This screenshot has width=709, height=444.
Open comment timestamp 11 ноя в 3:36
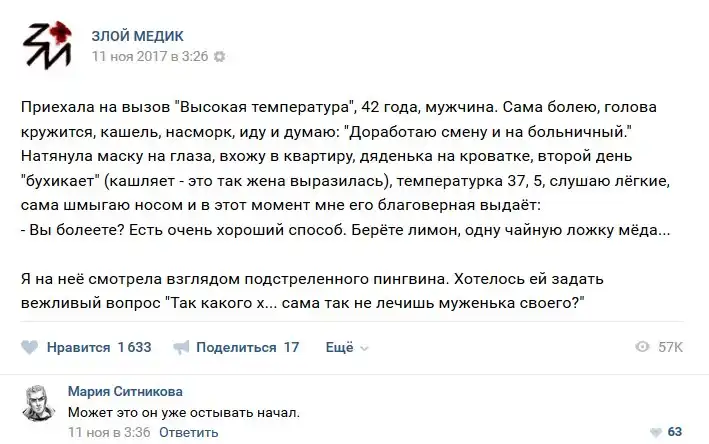tap(109, 432)
